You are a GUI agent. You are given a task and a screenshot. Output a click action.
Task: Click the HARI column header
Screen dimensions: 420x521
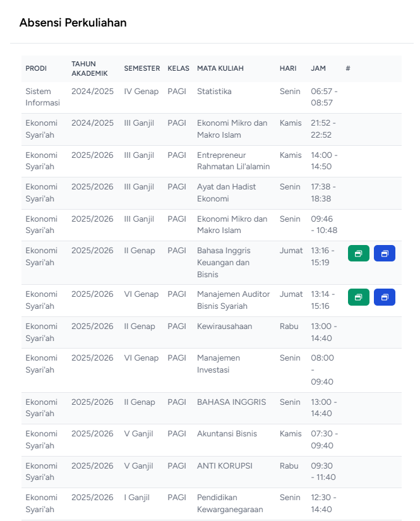coord(288,68)
